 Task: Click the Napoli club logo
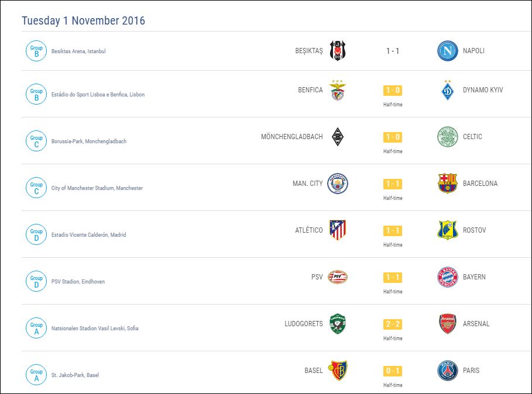448,51
